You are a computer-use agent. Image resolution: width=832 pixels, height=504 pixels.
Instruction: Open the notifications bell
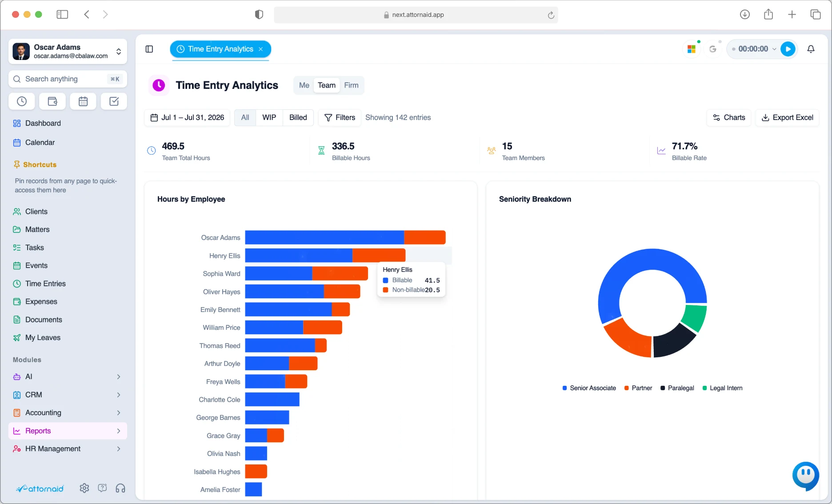[x=811, y=49]
